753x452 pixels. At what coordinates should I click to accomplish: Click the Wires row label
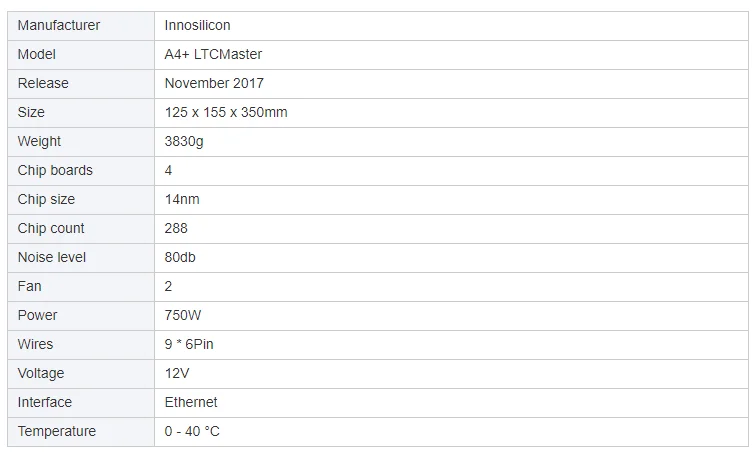(x=36, y=344)
